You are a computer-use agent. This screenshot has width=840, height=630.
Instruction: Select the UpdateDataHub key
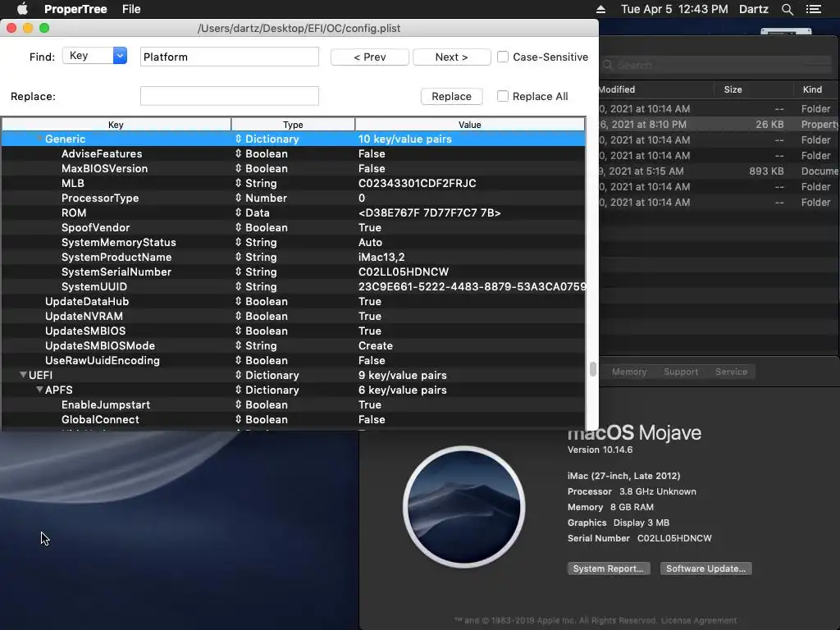pyautogui.click(x=87, y=302)
